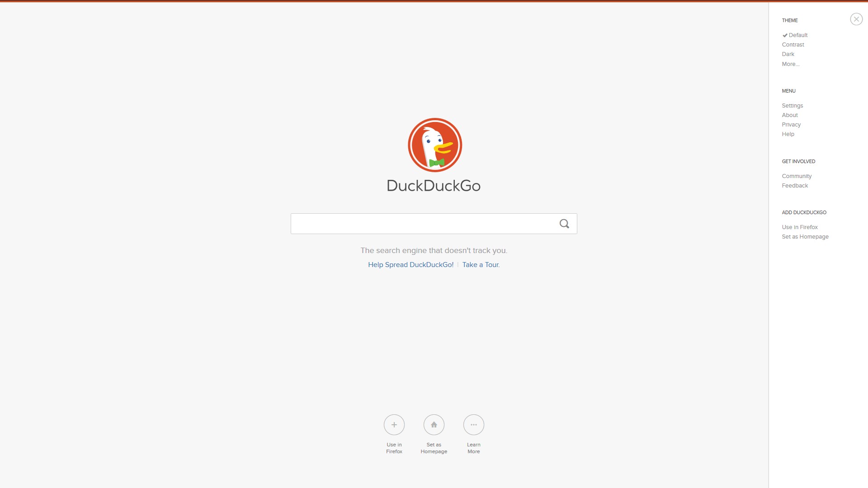
Task: Open Settings from the menu
Action: pos(793,105)
